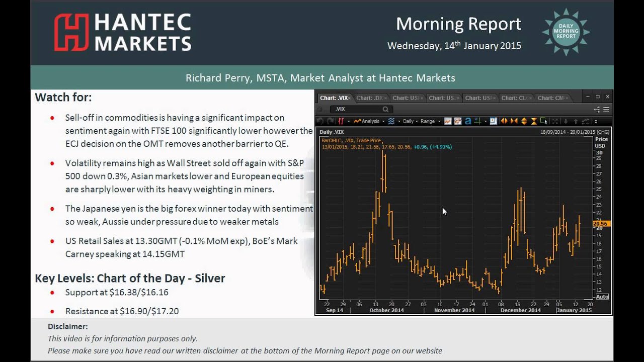Expand the crosshair tool dropdown arrow
The height and width of the screenshot is (362, 644).
click(486, 121)
